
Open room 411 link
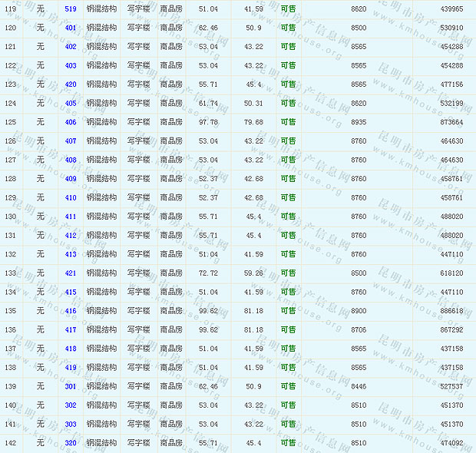pos(71,217)
